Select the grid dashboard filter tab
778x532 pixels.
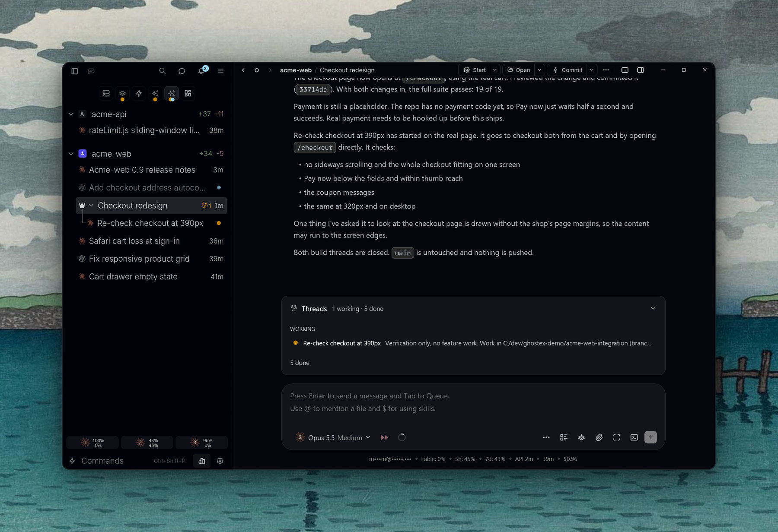188,93
